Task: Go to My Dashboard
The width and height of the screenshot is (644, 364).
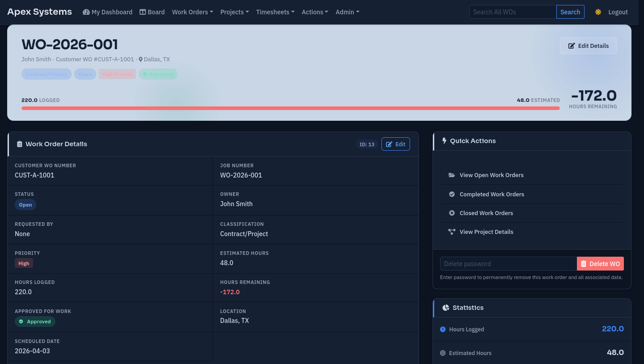Action: pos(107,12)
